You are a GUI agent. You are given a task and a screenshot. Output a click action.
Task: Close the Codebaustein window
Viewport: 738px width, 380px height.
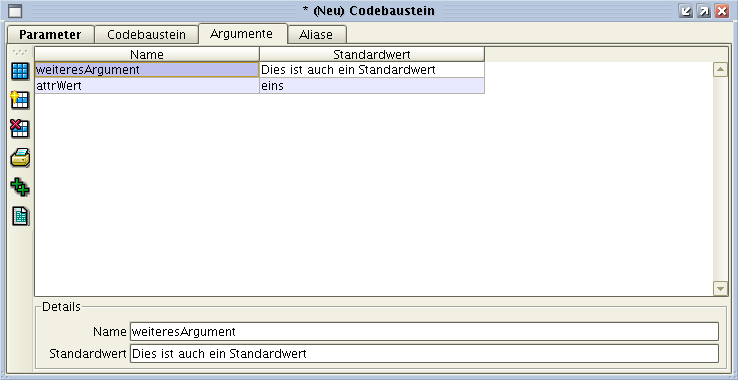click(x=722, y=11)
